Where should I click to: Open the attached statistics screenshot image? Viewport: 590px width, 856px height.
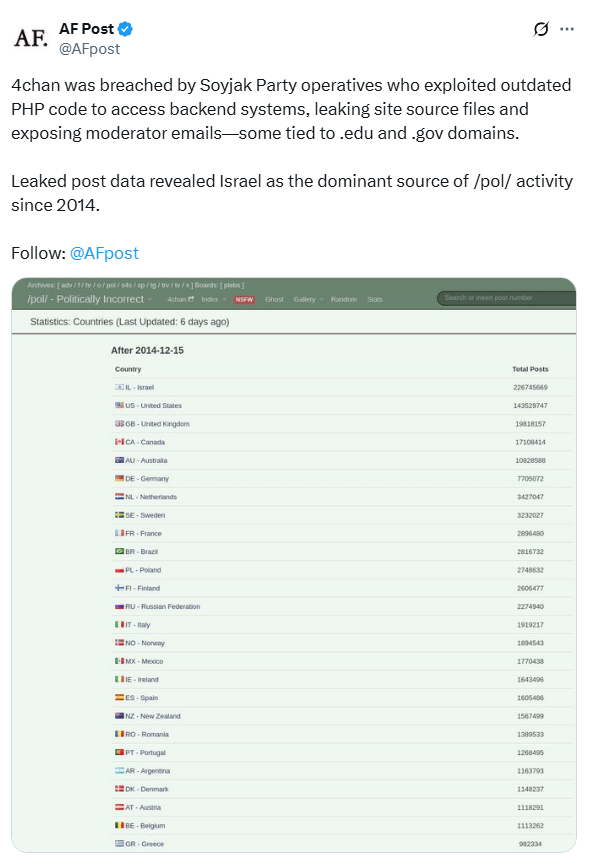coord(294,564)
